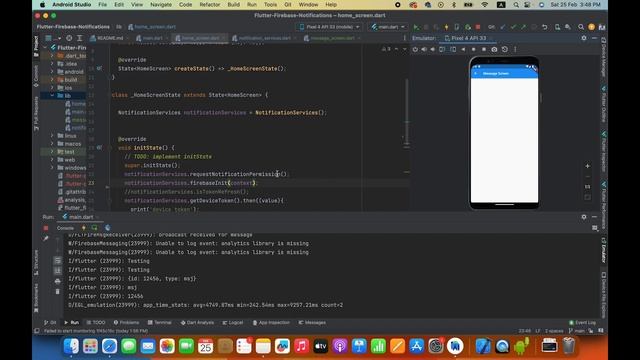The height and width of the screenshot is (360, 640).
Task: Toggle soft-wrap in the Run console
Action: (x=58, y=260)
